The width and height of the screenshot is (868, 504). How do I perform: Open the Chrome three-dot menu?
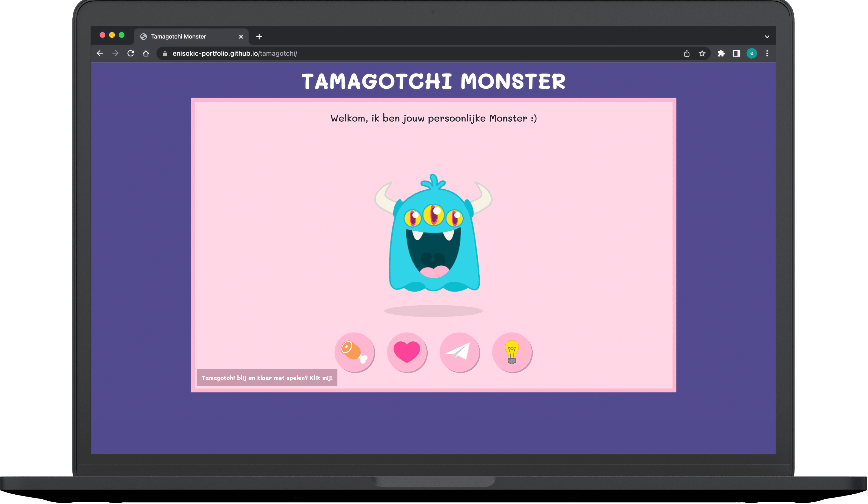pyautogui.click(x=767, y=53)
